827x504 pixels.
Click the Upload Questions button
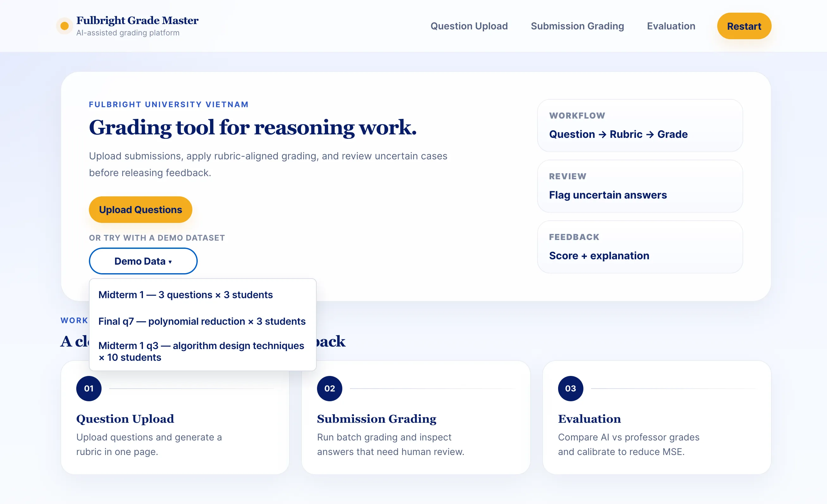140,210
